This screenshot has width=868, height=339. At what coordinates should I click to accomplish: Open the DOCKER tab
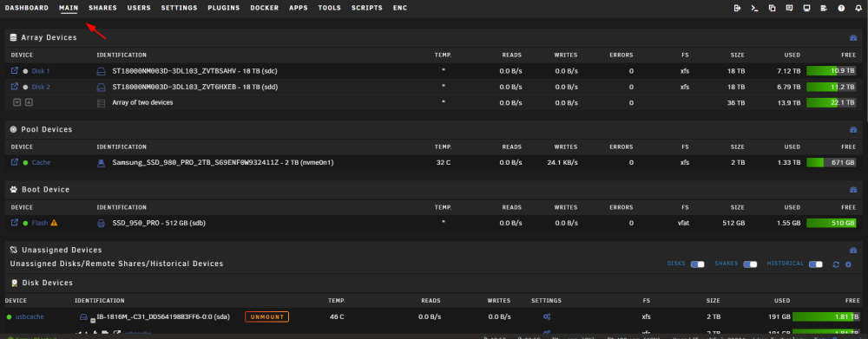(265, 9)
